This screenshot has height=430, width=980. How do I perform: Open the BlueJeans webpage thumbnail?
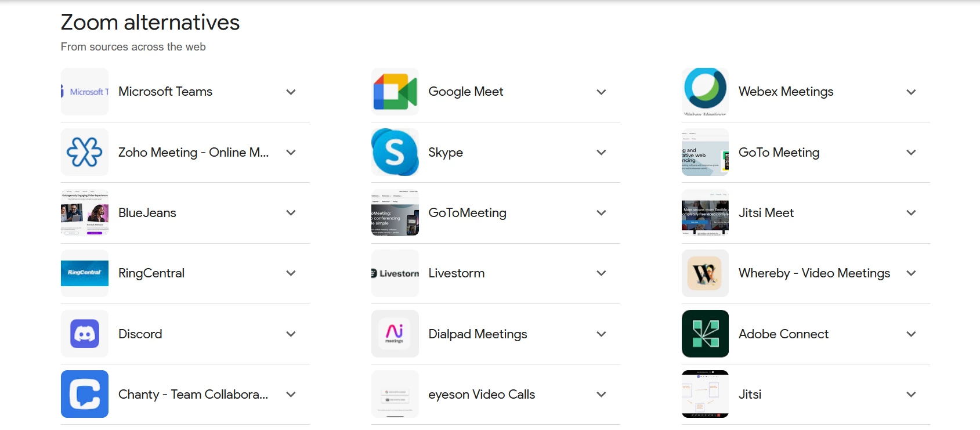[85, 212]
